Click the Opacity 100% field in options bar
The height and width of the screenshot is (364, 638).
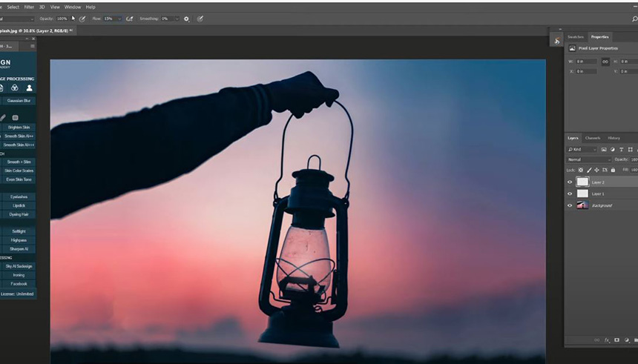(x=62, y=19)
